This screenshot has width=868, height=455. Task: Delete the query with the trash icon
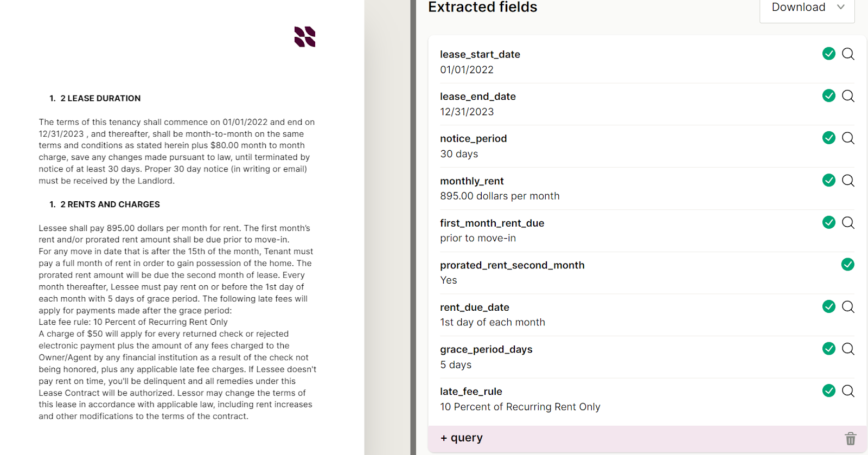[x=851, y=438]
